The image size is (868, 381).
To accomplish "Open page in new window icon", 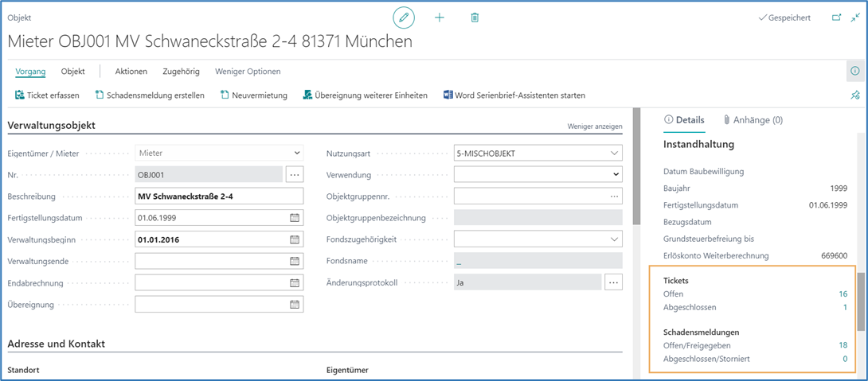I will pyautogui.click(x=836, y=17).
